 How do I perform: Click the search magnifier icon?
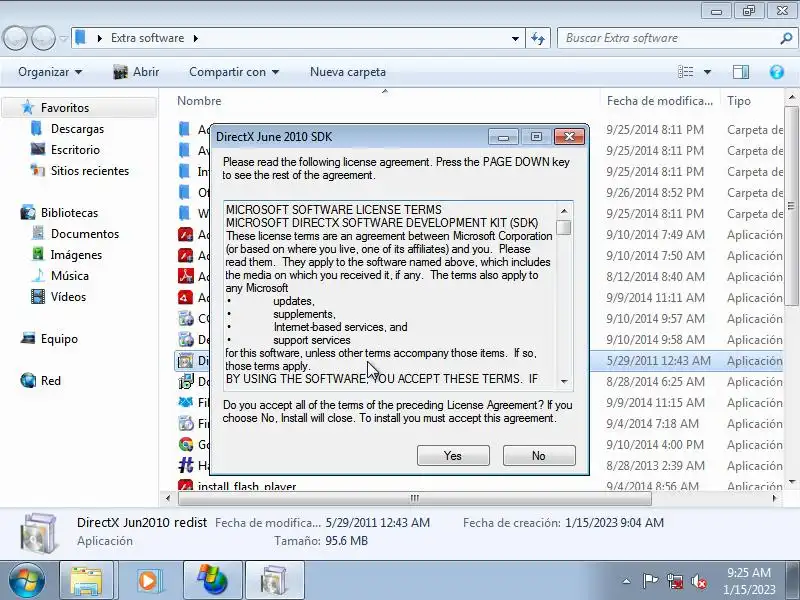pos(786,38)
